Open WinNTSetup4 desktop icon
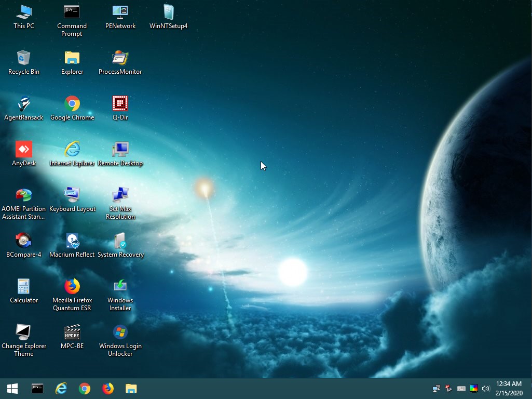Screen dimensions: 532x399 (168, 17)
